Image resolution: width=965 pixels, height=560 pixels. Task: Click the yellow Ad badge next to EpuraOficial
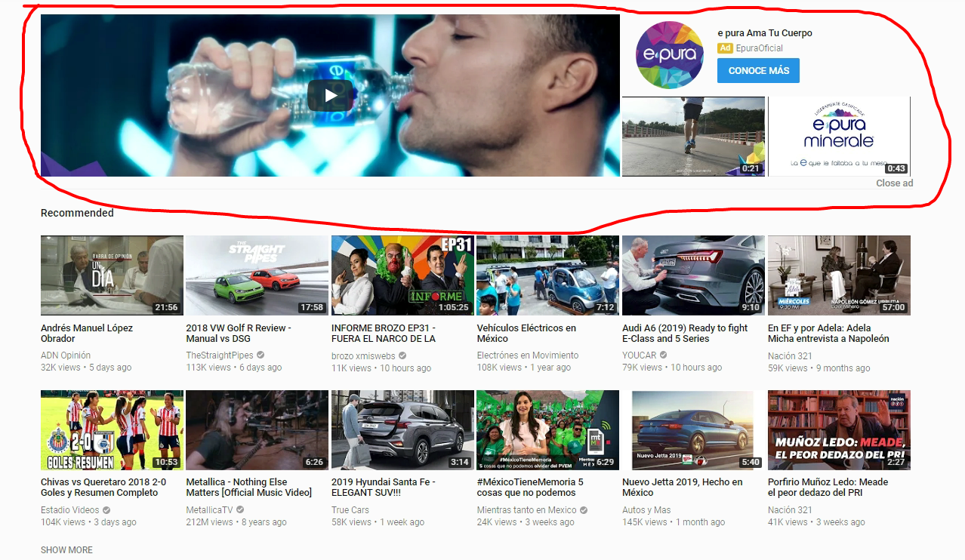(725, 48)
